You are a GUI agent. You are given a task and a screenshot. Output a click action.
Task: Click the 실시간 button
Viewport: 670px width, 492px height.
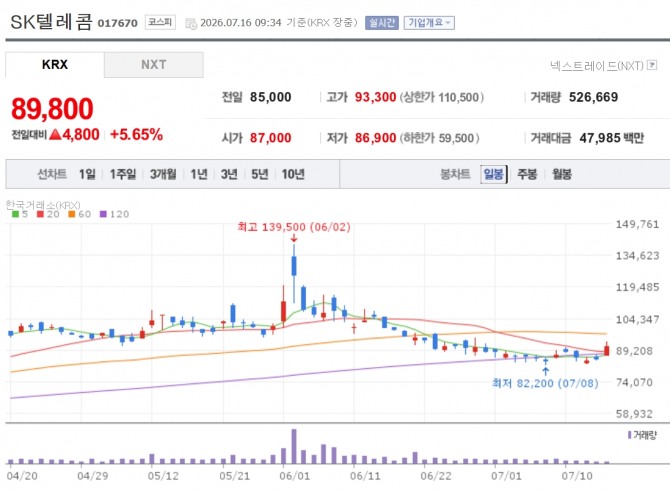(x=382, y=23)
